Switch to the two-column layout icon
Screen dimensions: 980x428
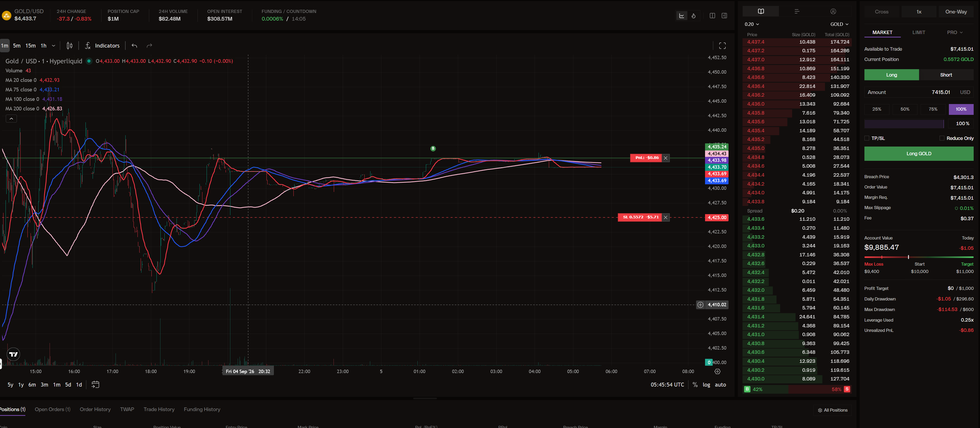[712, 16]
